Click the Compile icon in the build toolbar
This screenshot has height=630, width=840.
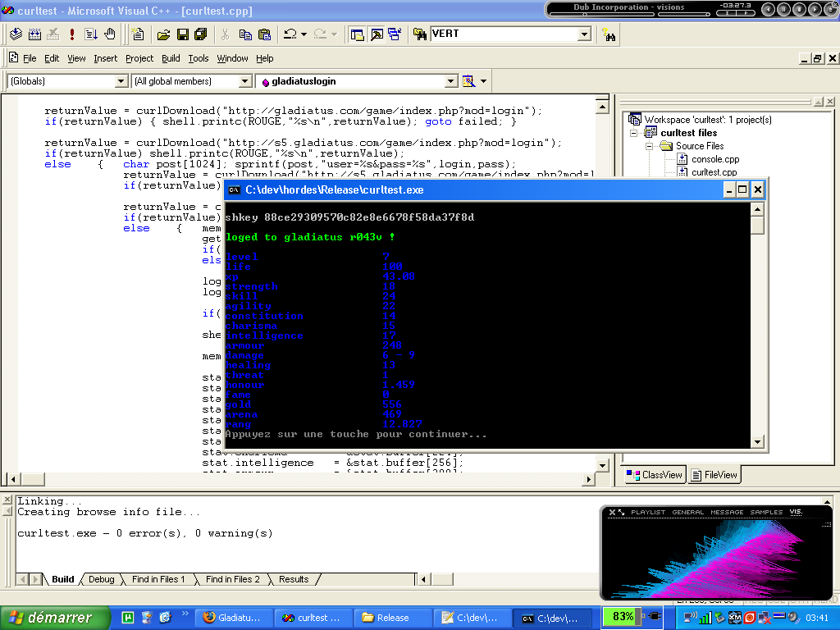[x=15, y=34]
